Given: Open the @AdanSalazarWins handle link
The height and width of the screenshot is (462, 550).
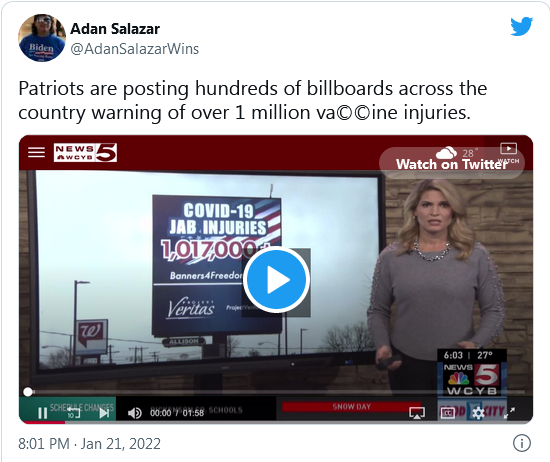Looking at the screenshot, I should click(135, 49).
